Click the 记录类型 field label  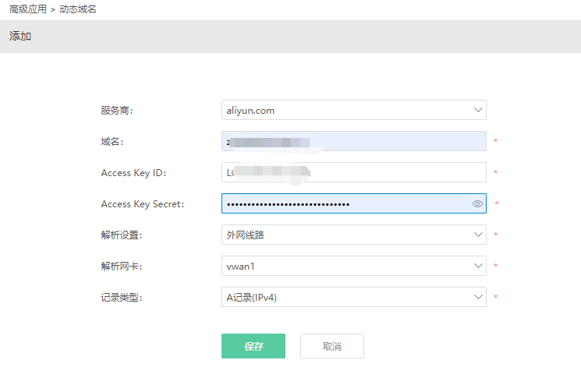coord(122,297)
